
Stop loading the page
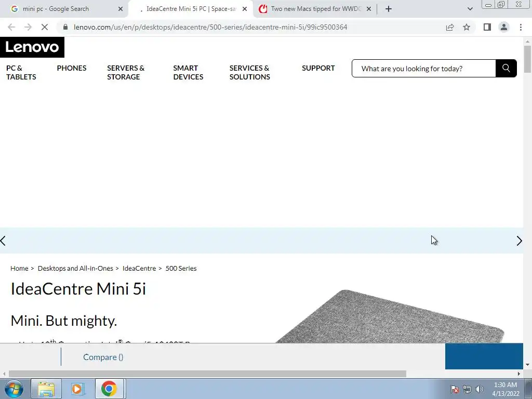tap(45, 27)
